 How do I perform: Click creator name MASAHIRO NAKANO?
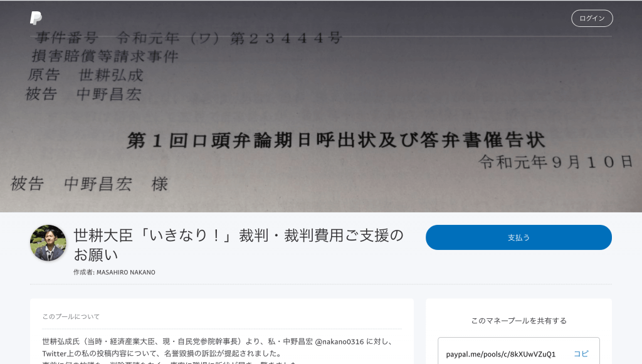[x=125, y=273]
